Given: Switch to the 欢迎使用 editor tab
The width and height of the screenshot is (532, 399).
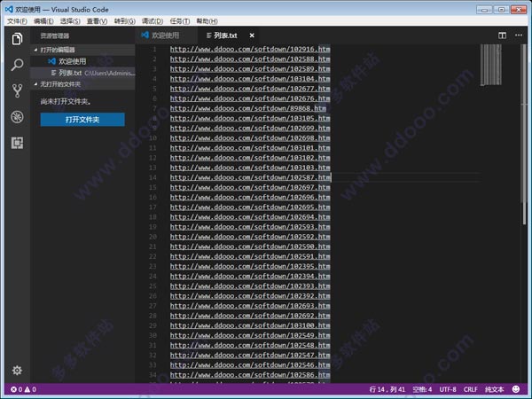Looking at the screenshot, I should tap(167, 35).
